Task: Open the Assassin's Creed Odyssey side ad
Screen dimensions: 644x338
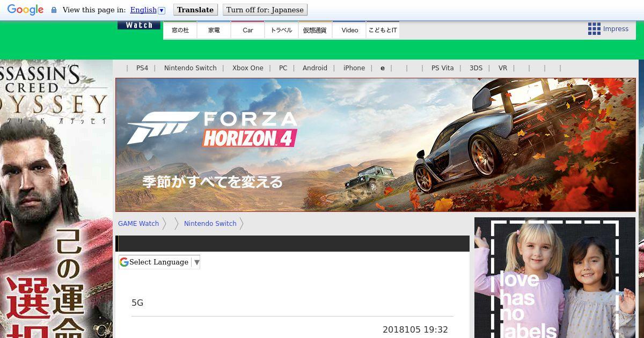Action: pos(56,199)
